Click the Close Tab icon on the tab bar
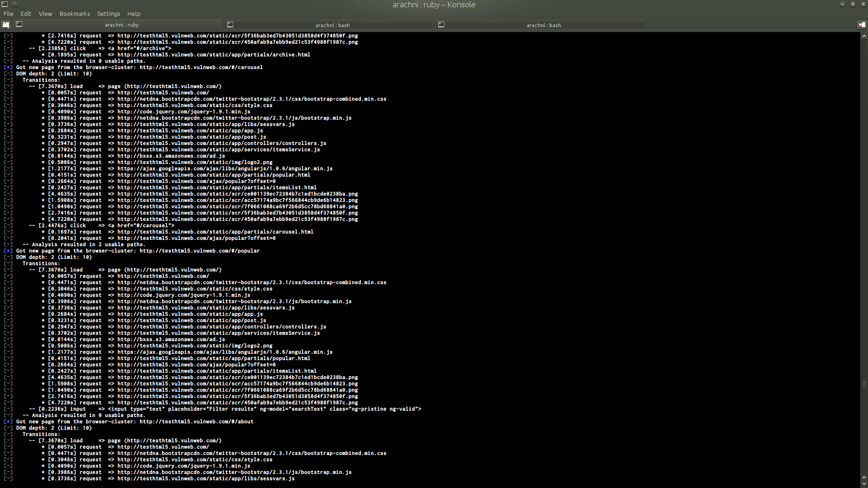 point(862,25)
